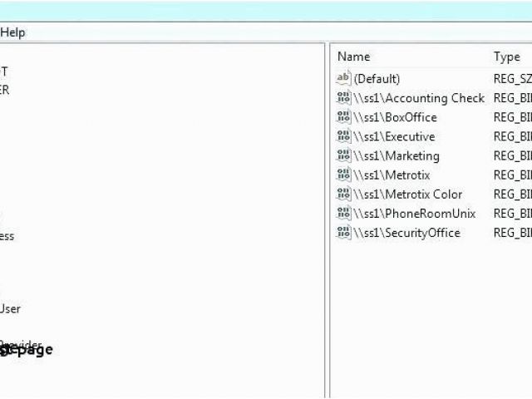Select the \\ss1\SecurityOffice value name
Viewport: 532px width, 399px height.
pyautogui.click(x=406, y=233)
